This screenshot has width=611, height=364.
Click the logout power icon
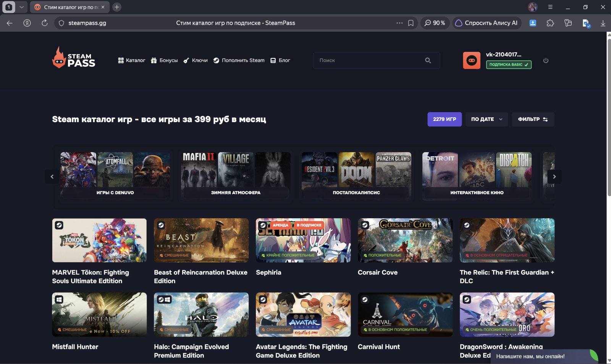tap(546, 60)
